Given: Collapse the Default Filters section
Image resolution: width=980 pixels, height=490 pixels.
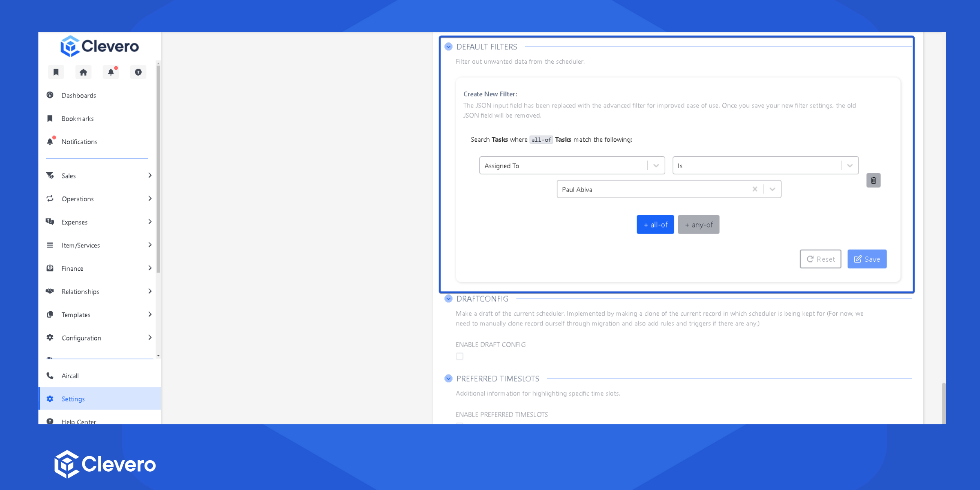Looking at the screenshot, I should point(448,47).
